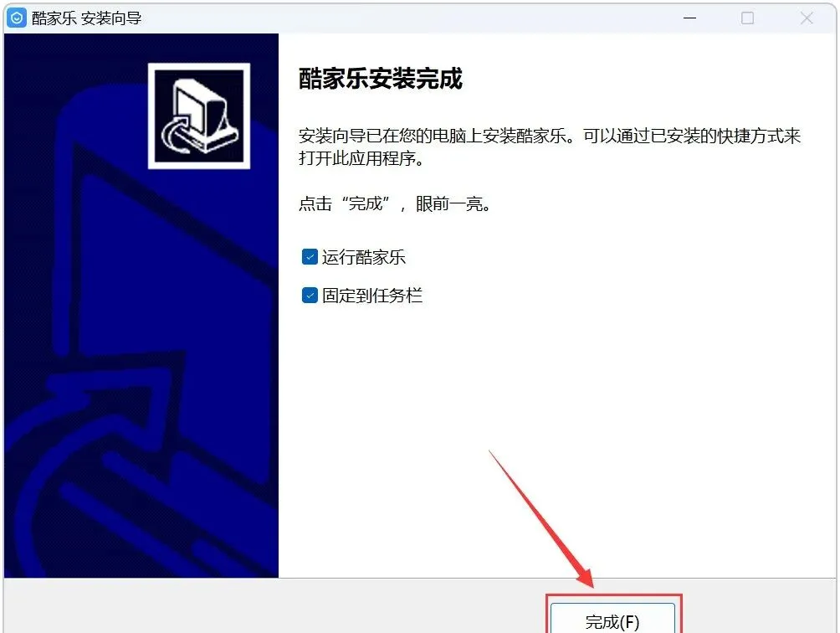Click the heading 酷家乐安装完成
The image size is (840, 633).
(x=381, y=79)
